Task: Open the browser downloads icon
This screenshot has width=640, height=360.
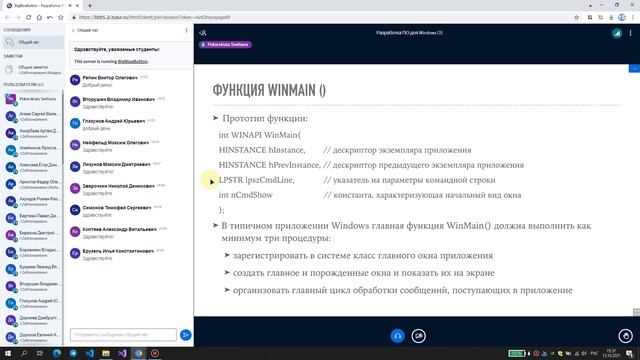Action: (611, 18)
